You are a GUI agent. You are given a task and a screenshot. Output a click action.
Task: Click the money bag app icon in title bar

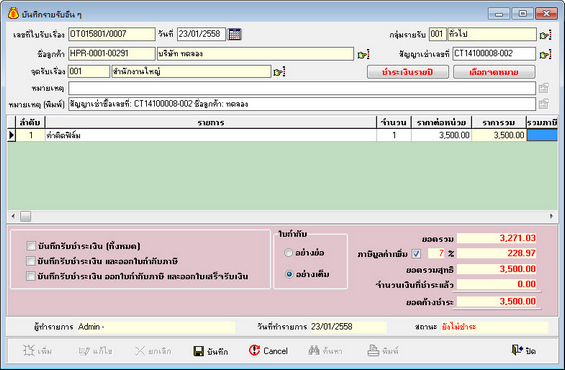click(x=13, y=14)
